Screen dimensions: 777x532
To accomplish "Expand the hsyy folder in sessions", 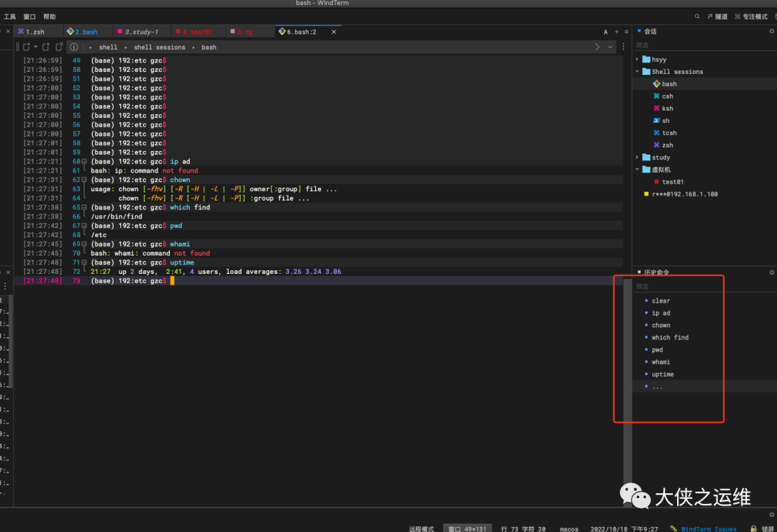I will coord(637,60).
